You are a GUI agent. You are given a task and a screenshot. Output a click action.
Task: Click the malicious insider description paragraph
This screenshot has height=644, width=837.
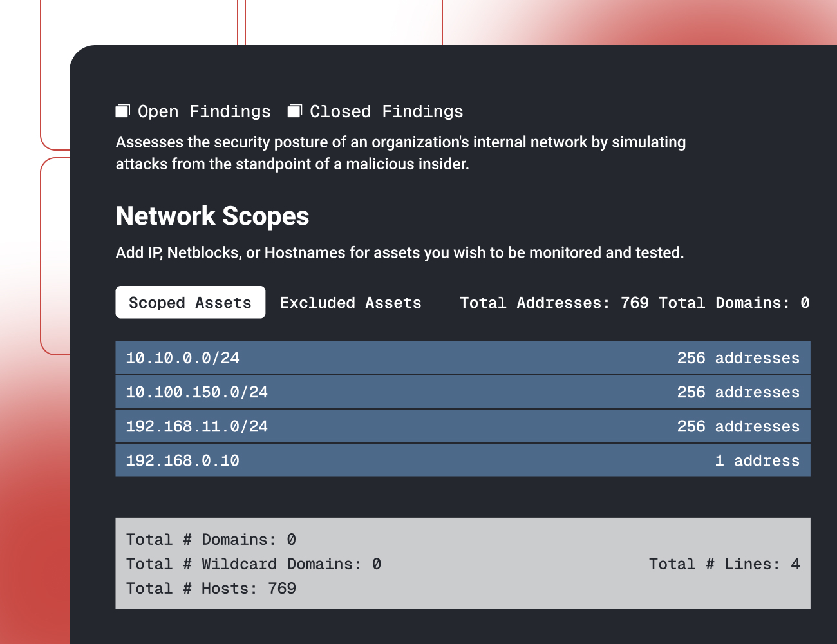pyautogui.click(x=400, y=153)
